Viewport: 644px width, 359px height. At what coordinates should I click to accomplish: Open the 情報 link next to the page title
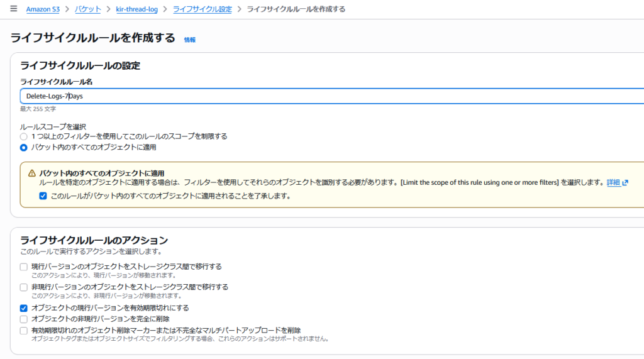(x=189, y=40)
